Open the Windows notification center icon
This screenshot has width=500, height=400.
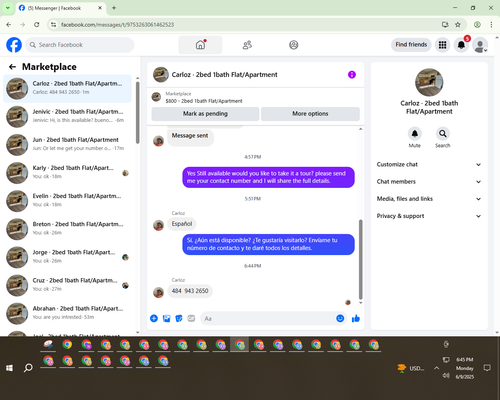click(487, 368)
